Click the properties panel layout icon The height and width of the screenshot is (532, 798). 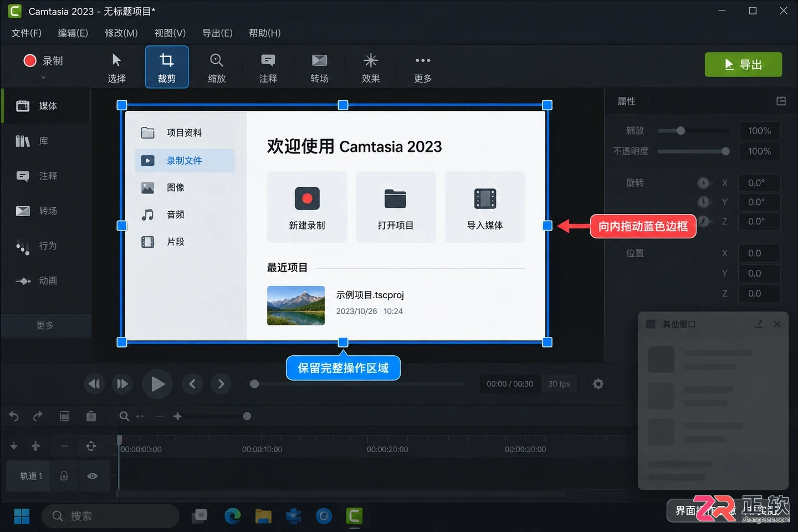click(781, 101)
